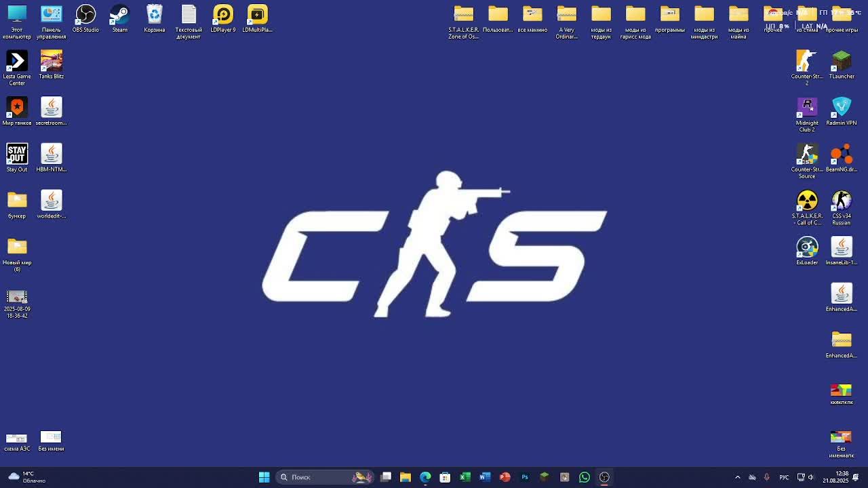868x488 pixels.
Task: Select the worldedit Java file icon
Action: click(x=52, y=204)
